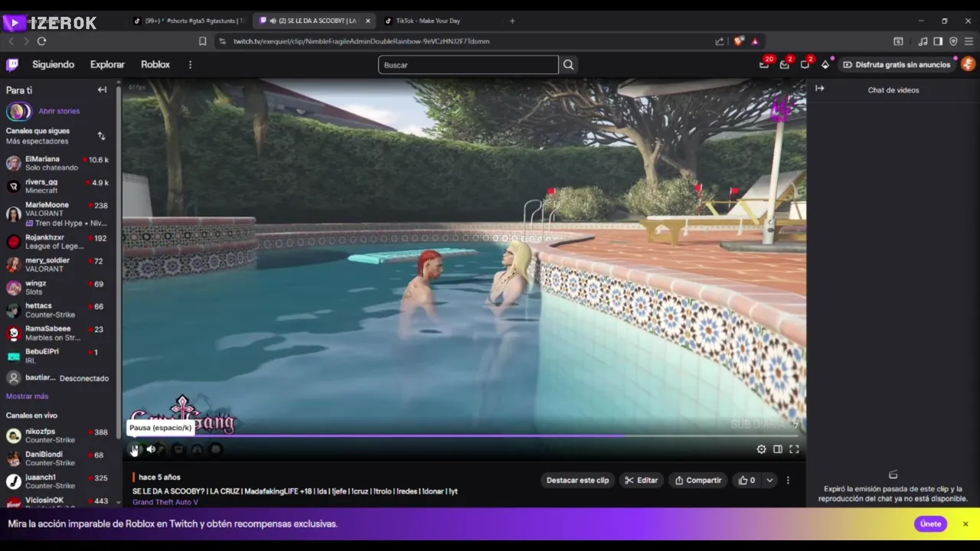Click the Get Bits diamond icon
The image size is (980, 551).
pyautogui.click(x=825, y=64)
